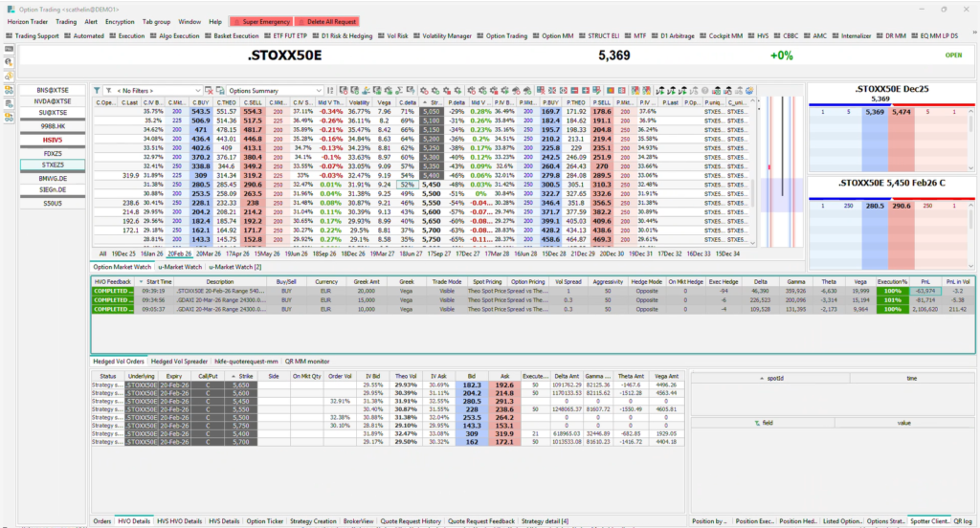The width and height of the screenshot is (980, 528).
Task: Switch to the Basket Execution workspace
Action: (232, 36)
